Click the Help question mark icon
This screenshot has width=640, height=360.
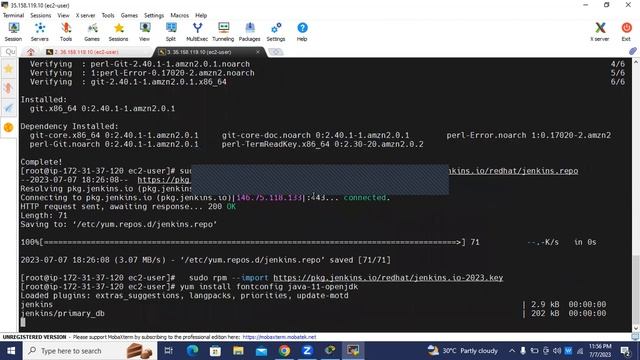tap(302, 31)
